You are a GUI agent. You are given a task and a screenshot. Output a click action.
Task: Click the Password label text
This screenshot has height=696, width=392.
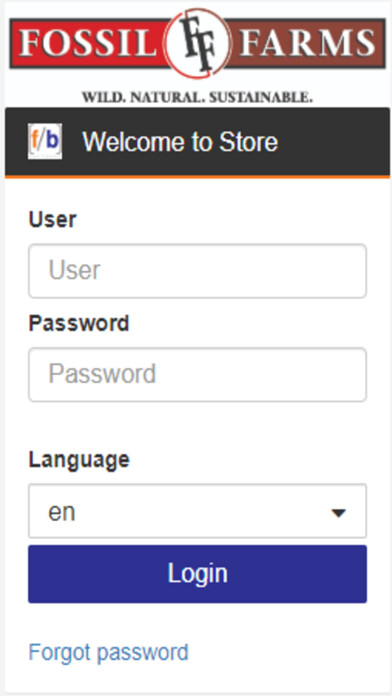pyautogui.click(x=79, y=323)
